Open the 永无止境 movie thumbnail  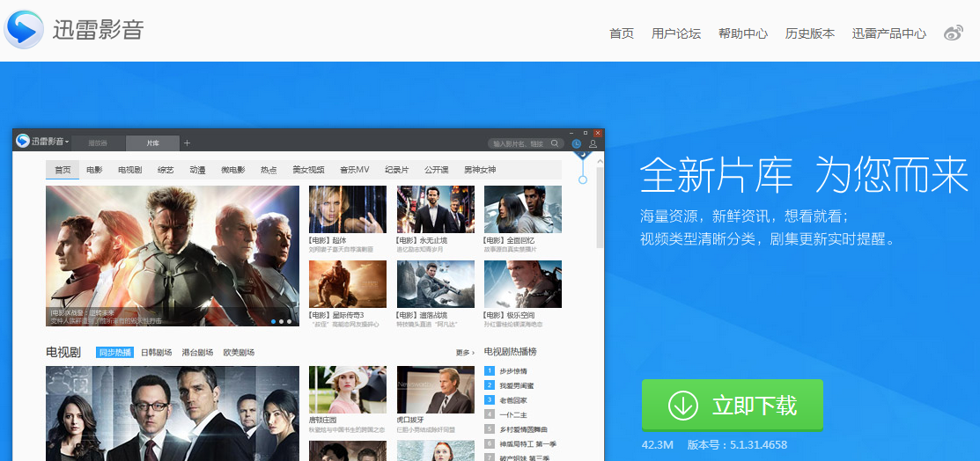coord(436,209)
